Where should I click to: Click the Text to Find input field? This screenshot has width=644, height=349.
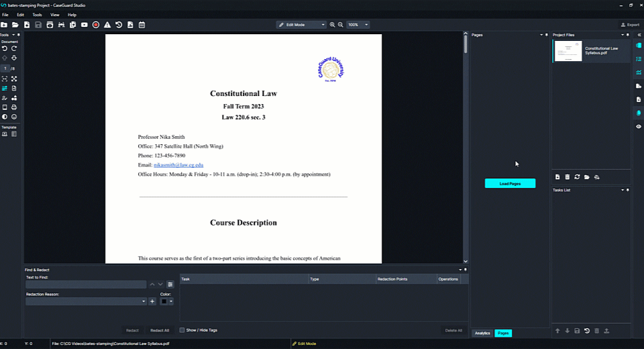pyautogui.click(x=86, y=285)
